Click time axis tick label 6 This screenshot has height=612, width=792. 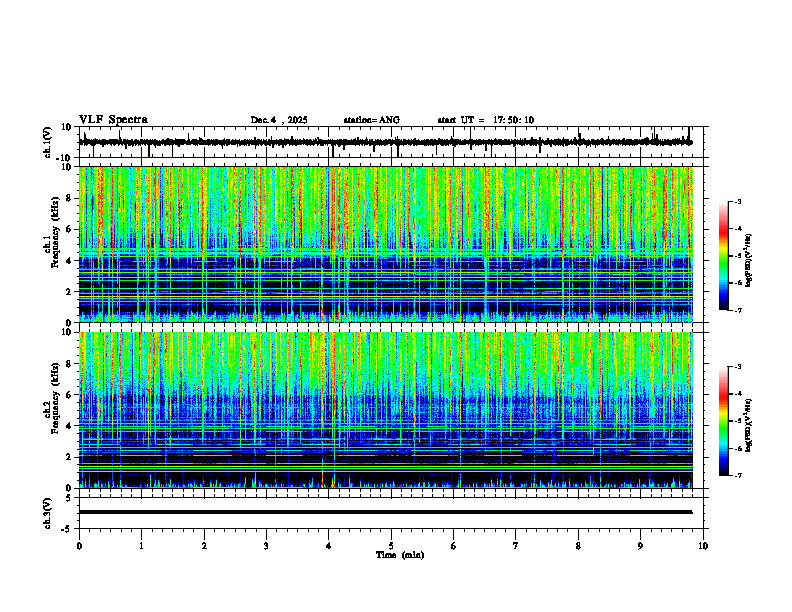454,546
